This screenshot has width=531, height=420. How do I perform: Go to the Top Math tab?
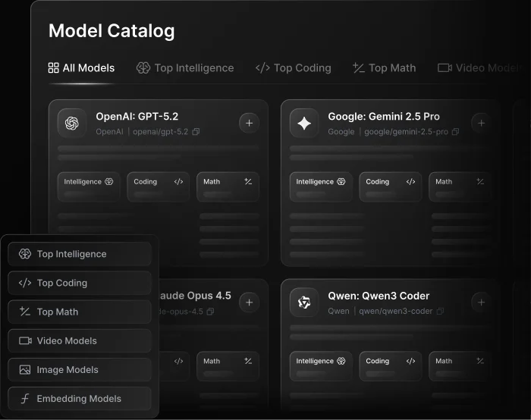point(385,67)
